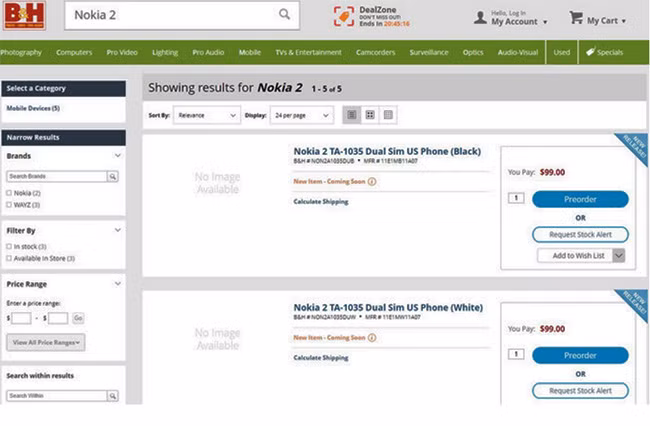
Task: Open the DealZone timer icon
Action: click(x=343, y=16)
